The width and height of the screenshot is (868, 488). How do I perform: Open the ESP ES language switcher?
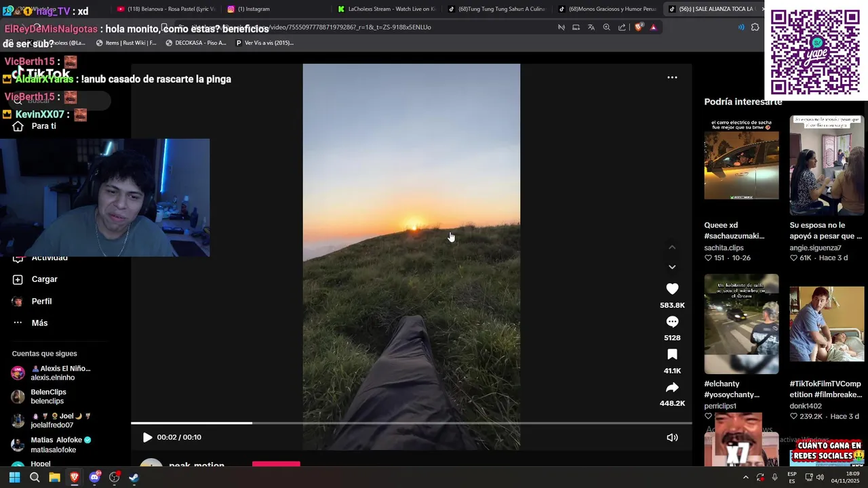click(x=792, y=477)
